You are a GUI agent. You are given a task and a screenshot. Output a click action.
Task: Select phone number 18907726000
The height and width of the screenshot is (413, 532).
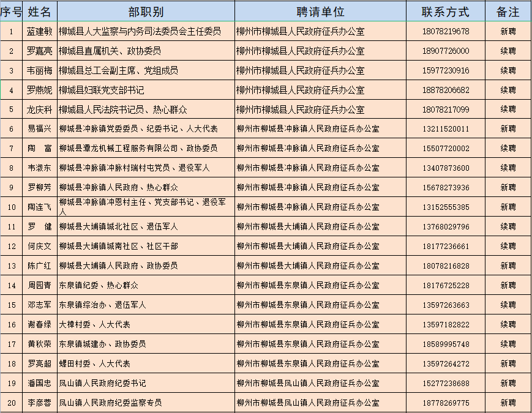(446, 51)
